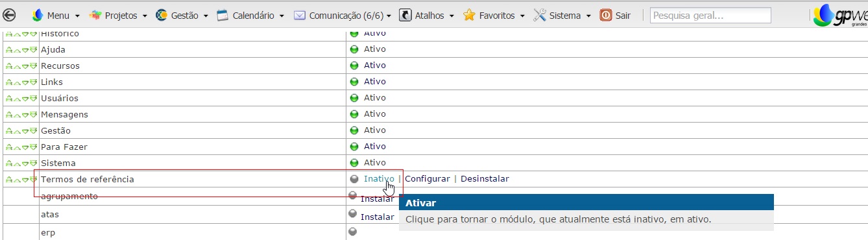Viewport: 868px width, 240px height.
Task: Click the Sair exit icon
Action: [606, 16]
